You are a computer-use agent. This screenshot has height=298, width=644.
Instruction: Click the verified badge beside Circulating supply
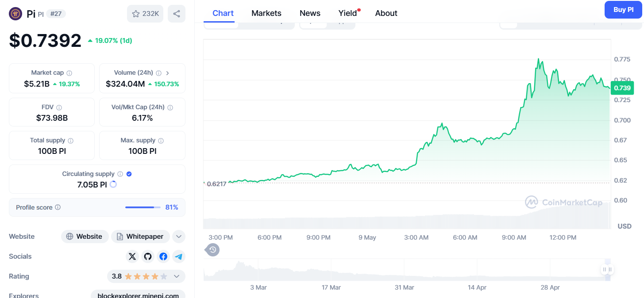coord(129,174)
